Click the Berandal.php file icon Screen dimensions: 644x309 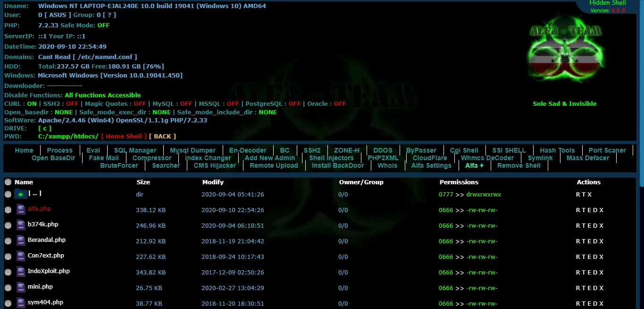(21, 240)
